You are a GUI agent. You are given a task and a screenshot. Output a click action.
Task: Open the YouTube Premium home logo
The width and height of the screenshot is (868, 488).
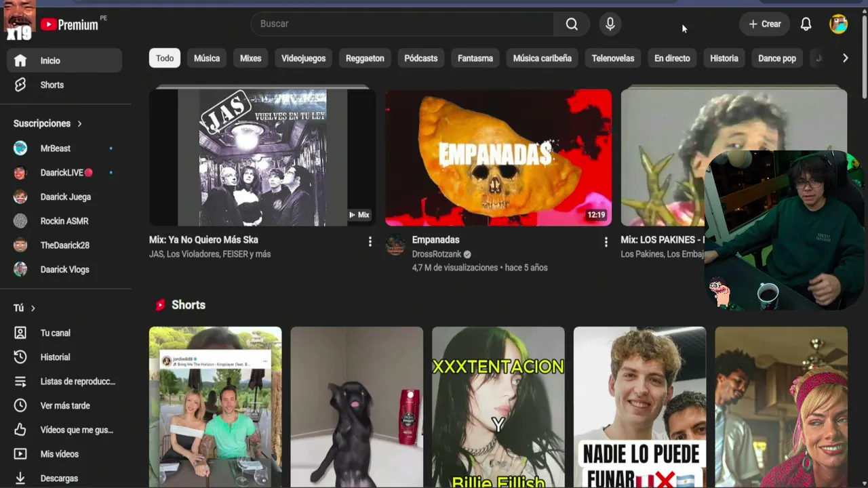point(69,24)
